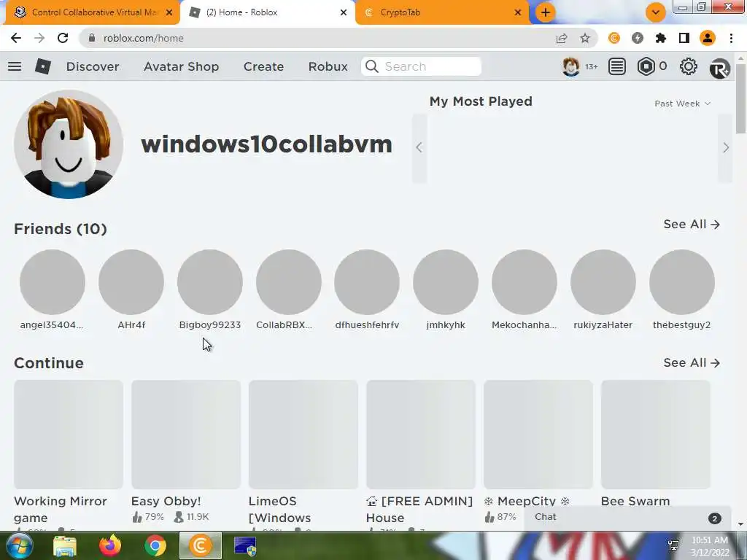Open the browser profile avatar
The width and height of the screenshot is (747, 560).
click(x=708, y=38)
